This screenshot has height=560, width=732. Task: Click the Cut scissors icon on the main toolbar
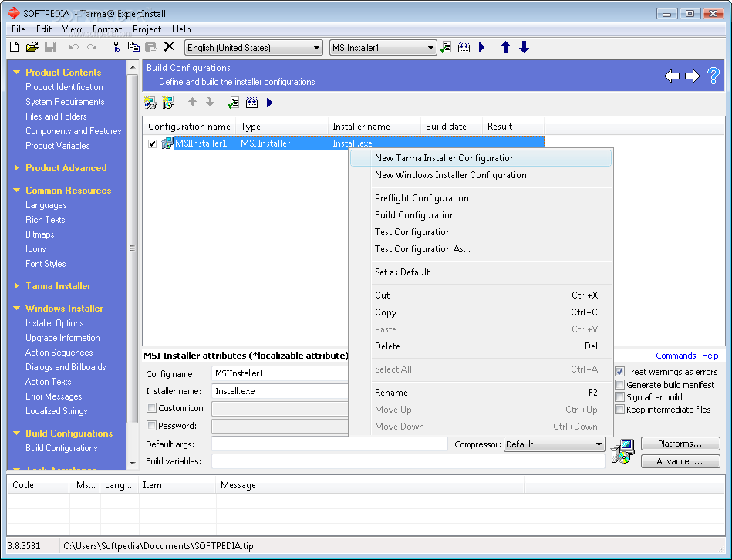click(x=117, y=47)
